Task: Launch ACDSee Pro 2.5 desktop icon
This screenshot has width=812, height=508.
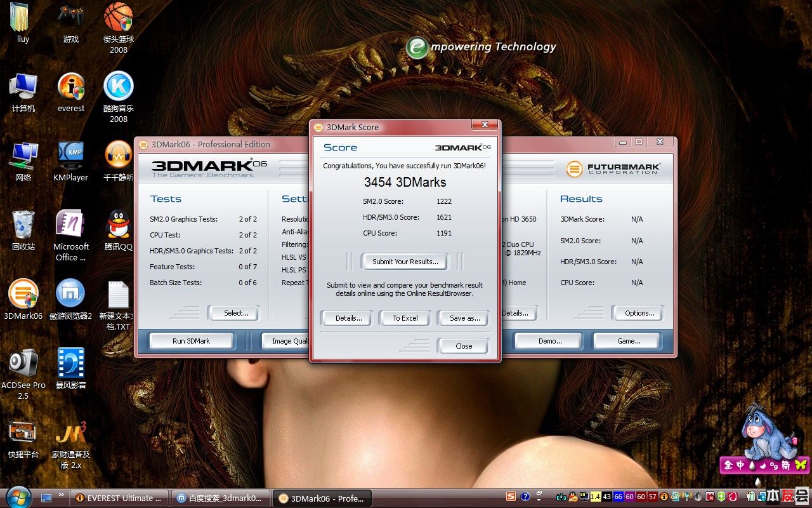Action: click(x=23, y=375)
